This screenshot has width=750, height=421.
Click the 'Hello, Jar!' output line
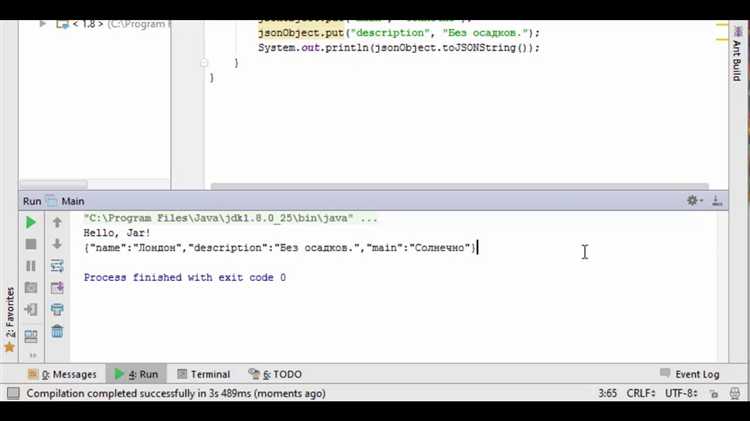(x=117, y=233)
